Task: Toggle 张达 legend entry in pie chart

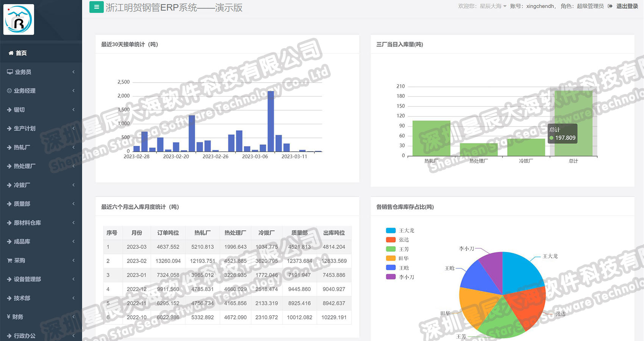Action: [397, 240]
